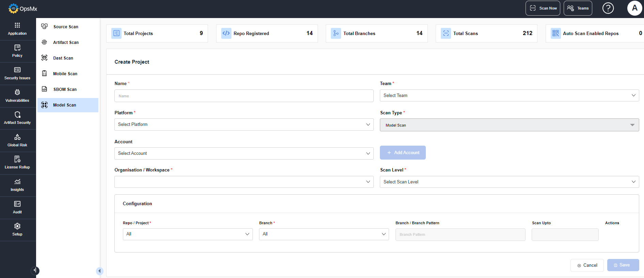Screen dimensions: 644x278
Task: Switch to SBOM Scan menu item
Action: pyautogui.click(x=65, y=89)
